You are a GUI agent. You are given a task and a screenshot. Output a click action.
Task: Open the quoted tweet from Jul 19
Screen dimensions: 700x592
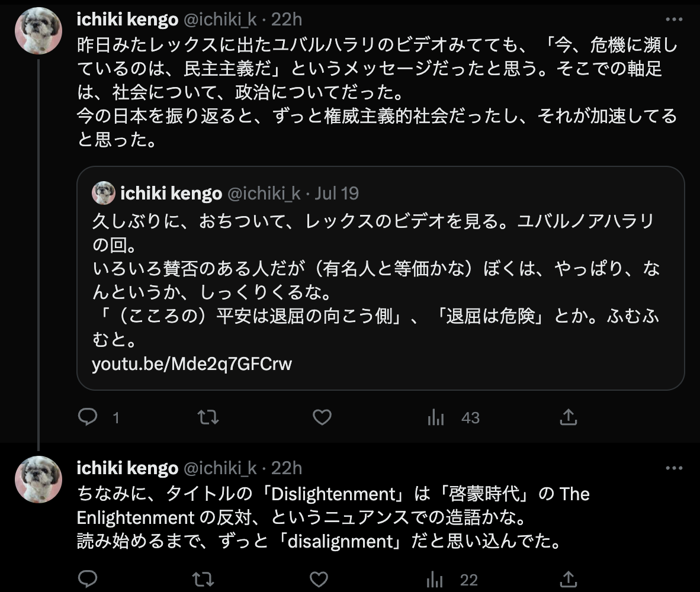(x=380, y=278)
